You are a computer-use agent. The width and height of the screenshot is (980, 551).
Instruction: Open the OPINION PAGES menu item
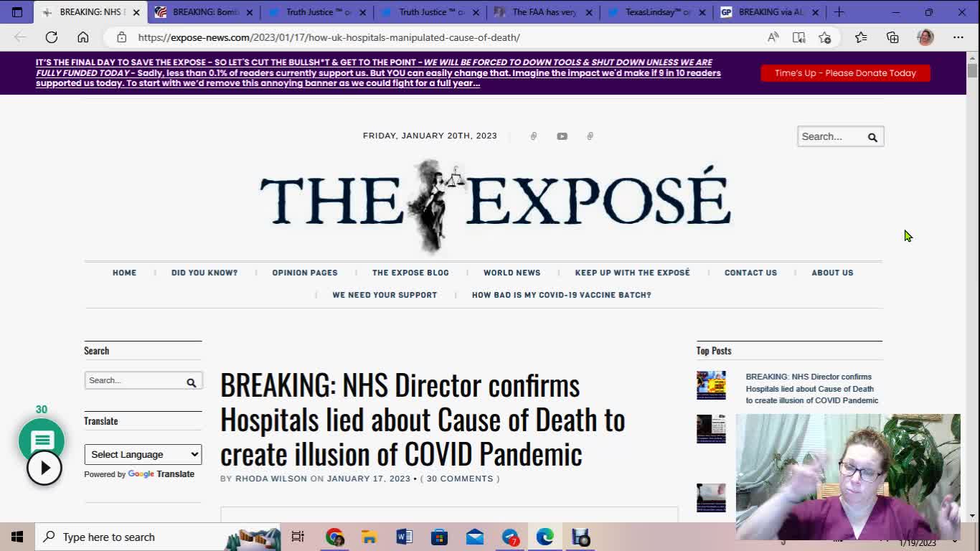(x=305, y=273)
